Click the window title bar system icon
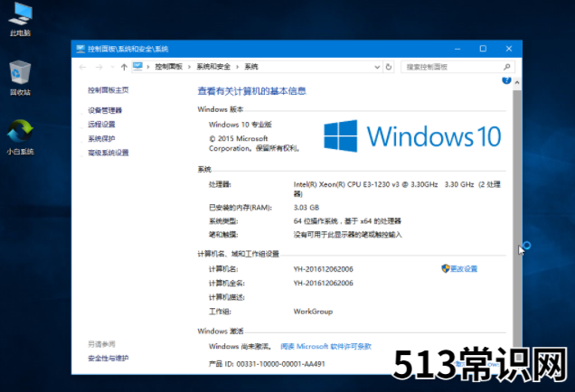The height and width of the screenshot is (392, 575). 80,49
